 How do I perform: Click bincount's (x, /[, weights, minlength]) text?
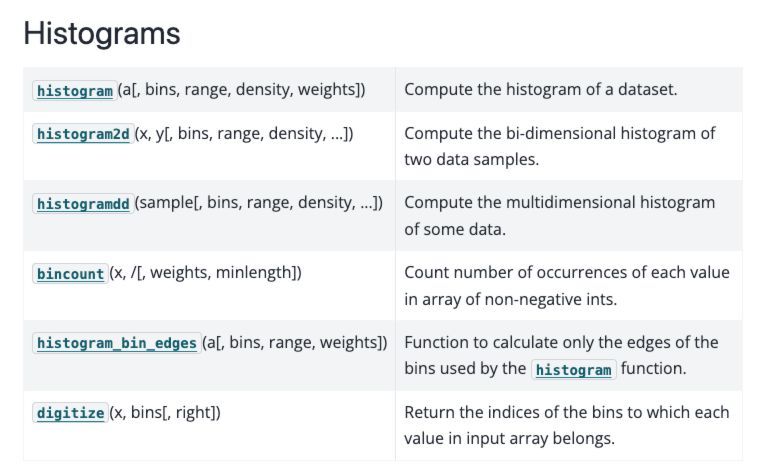[x=206, y=273]
